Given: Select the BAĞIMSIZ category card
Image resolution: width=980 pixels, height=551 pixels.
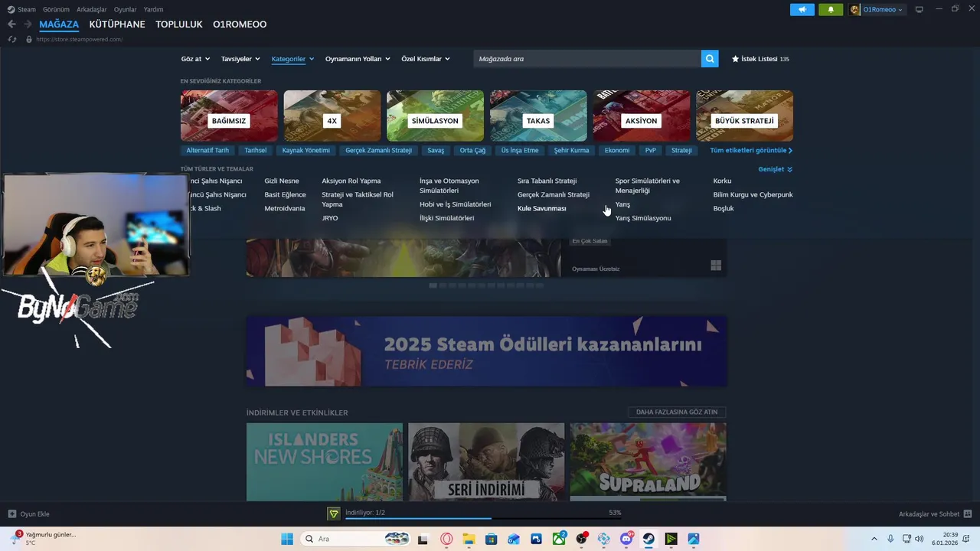Looking at the screenshot, I should click(x=229, y=116).
